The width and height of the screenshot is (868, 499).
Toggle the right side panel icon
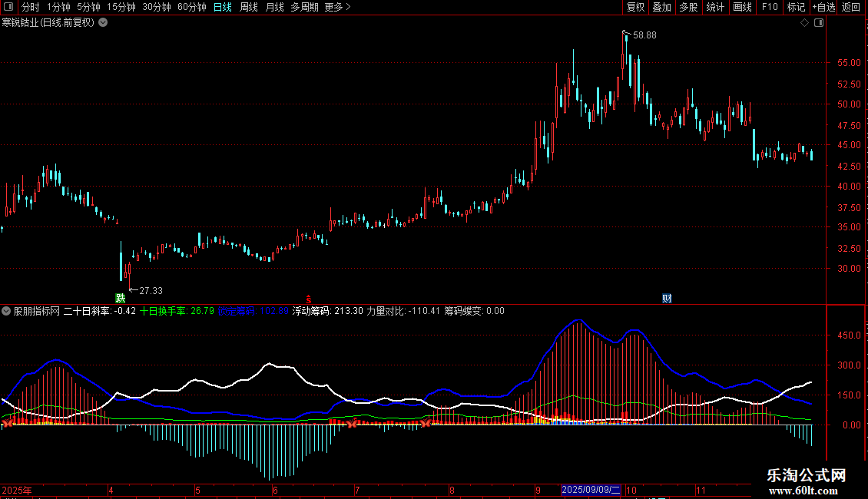pos(819,23)
